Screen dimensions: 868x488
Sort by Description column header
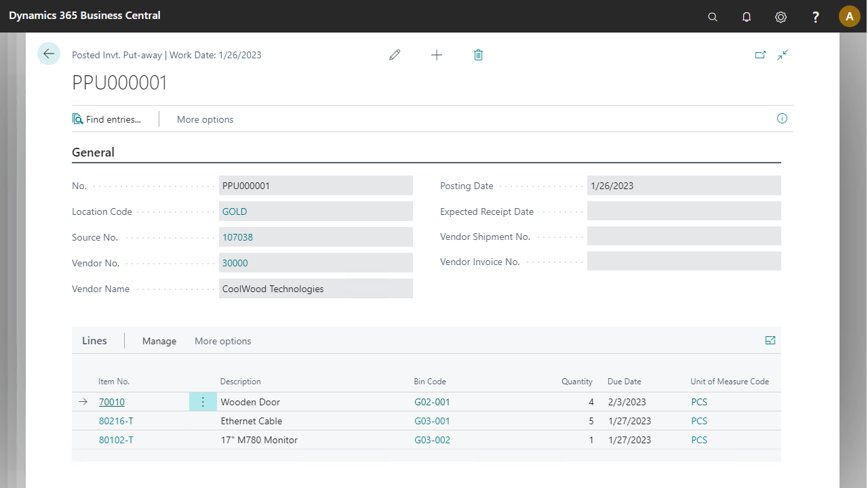(x=241, y=382)
